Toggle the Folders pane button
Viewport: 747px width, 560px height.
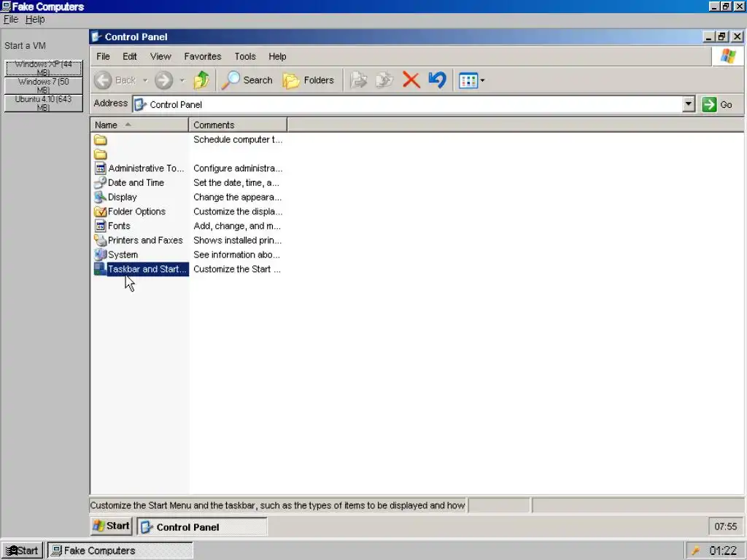(x=308, y=80)
